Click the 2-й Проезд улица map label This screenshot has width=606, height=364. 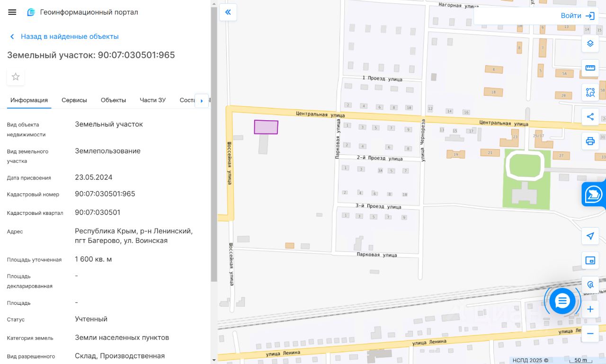coord(379,158)
